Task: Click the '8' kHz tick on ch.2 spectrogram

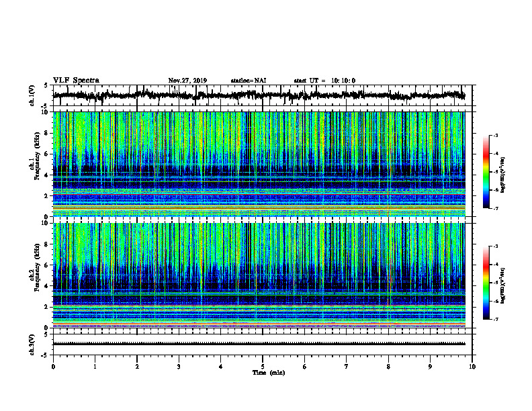Action: [x=47, y=244]
